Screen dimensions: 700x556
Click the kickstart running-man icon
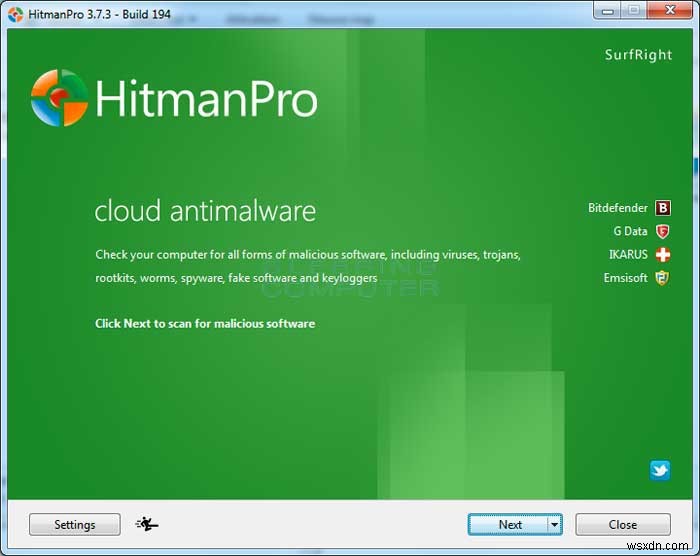pos(147,524)
